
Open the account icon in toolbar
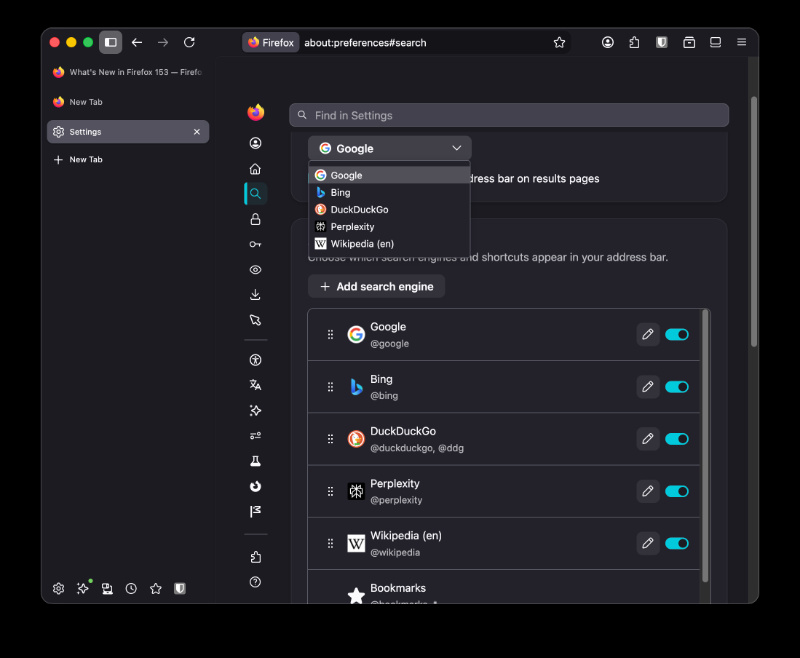pyautogui.click(x=608, y=42)
